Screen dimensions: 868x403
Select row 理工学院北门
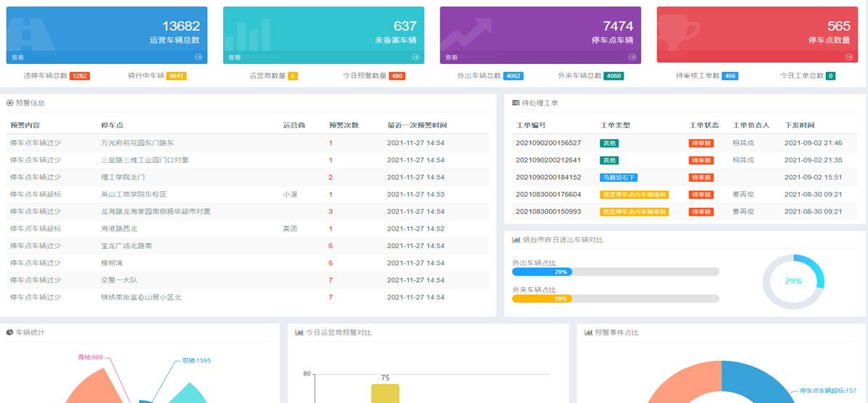(247, 177)
